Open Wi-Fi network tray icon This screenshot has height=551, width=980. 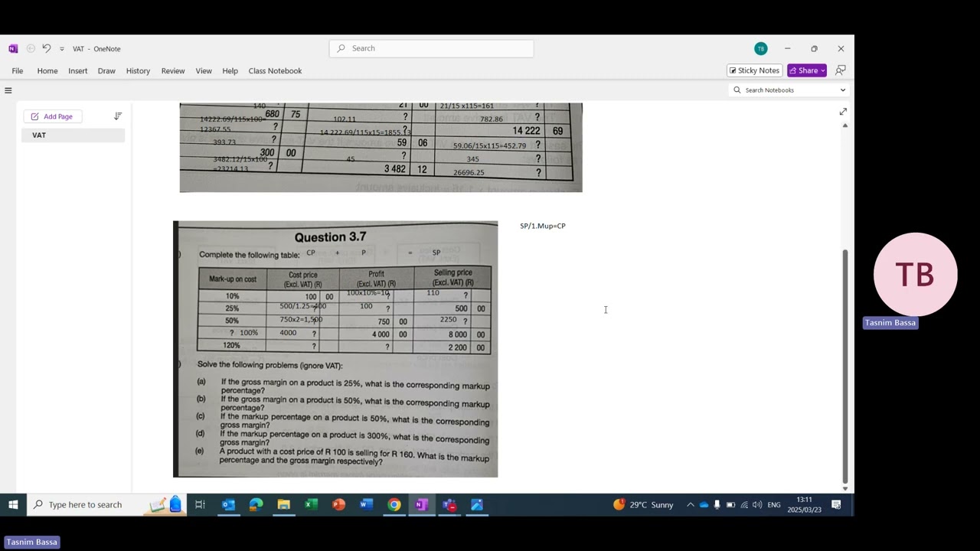click(x=744, y=504)
